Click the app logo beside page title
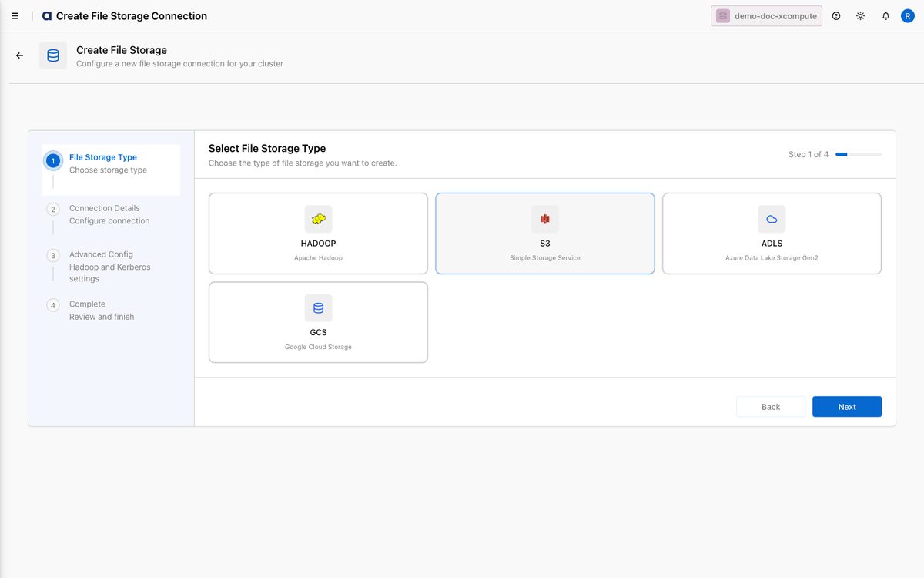 tap(47, 15)
